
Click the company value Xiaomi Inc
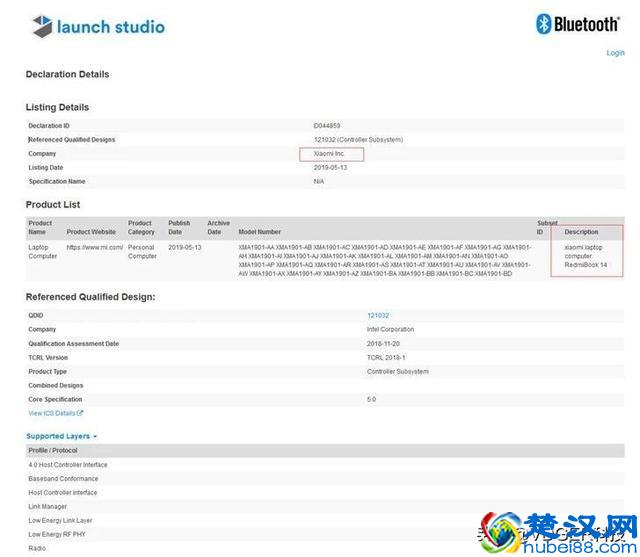329,153
